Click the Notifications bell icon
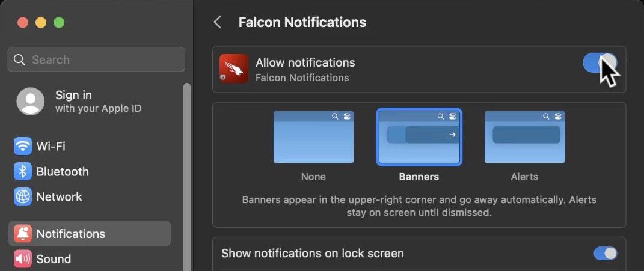This screenshot has height=271, width=644. 23,234
